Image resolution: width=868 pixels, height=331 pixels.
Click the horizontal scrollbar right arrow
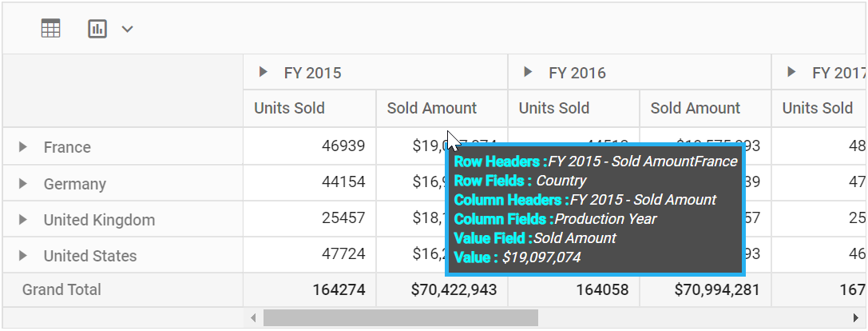[855, 317]
